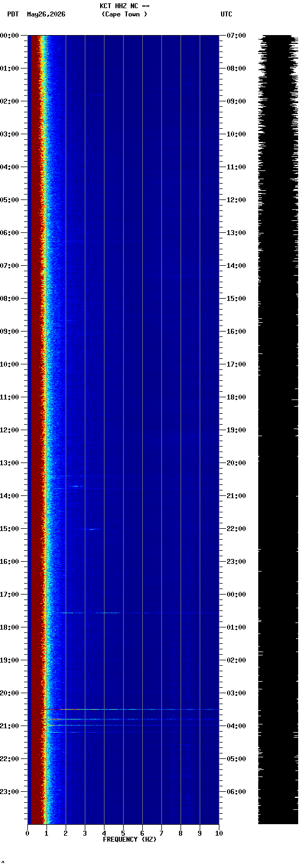Click the PDT '06:00' time label
The height and width of the screenshot is (868, 302).
tap(10, 233)
